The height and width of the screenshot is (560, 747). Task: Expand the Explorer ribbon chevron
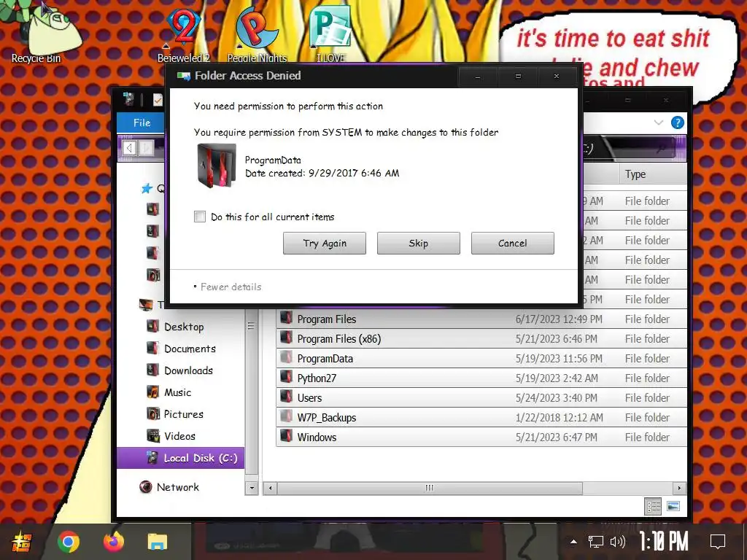659,122
